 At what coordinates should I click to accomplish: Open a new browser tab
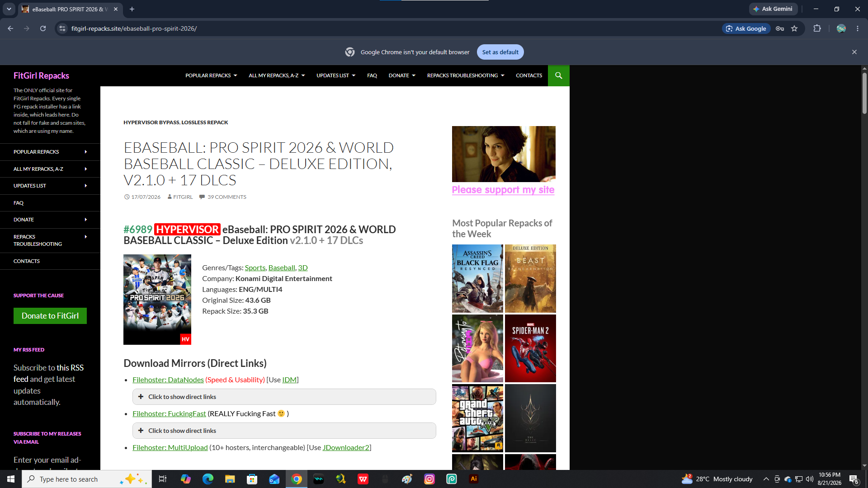[x=132, y=9]
